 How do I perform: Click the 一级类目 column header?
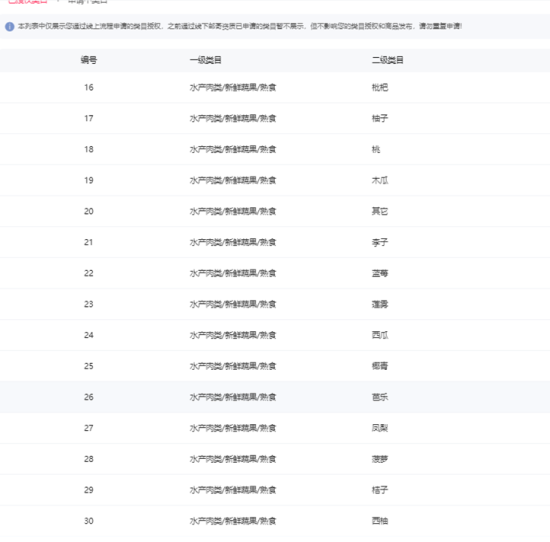[x=206, y=60]
